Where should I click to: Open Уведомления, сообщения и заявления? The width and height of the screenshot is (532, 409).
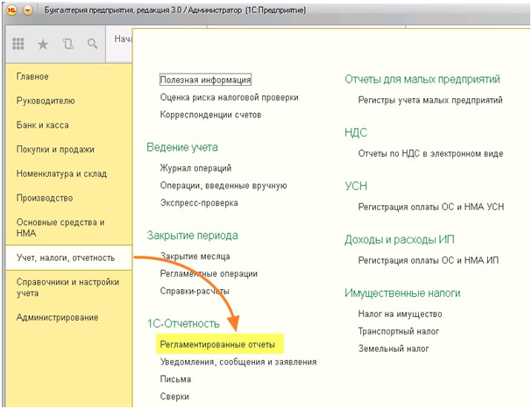pos(238,362)
